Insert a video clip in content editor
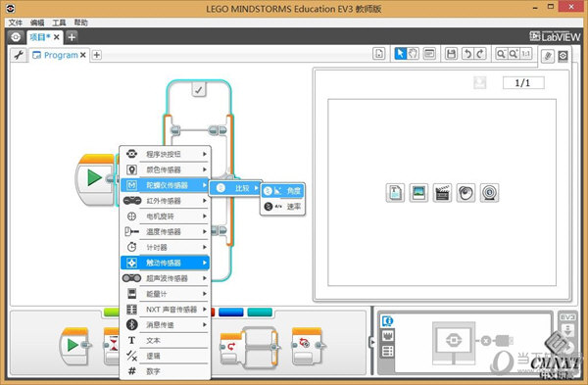Image resolution: width=588 pixels, height=385 pixels. tap(442, 193)
